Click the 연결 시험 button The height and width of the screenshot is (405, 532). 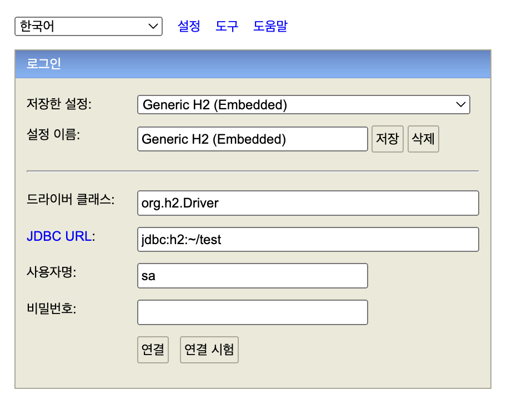click(x=209, y=350)
